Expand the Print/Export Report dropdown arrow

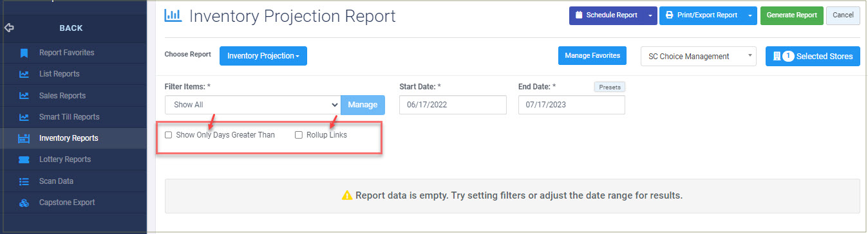pos(750,15)
